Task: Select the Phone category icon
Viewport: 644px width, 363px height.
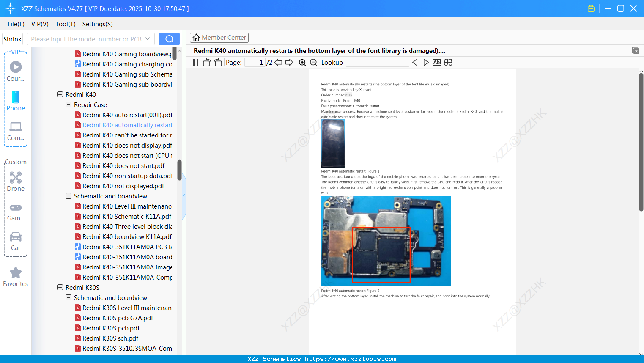Action: click(x=16, y=101)
